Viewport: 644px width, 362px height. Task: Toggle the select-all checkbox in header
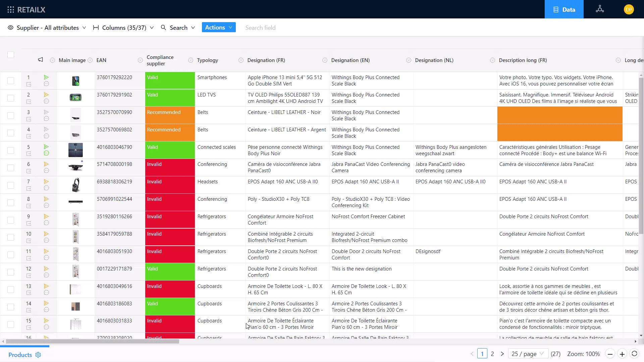[11, 55]
